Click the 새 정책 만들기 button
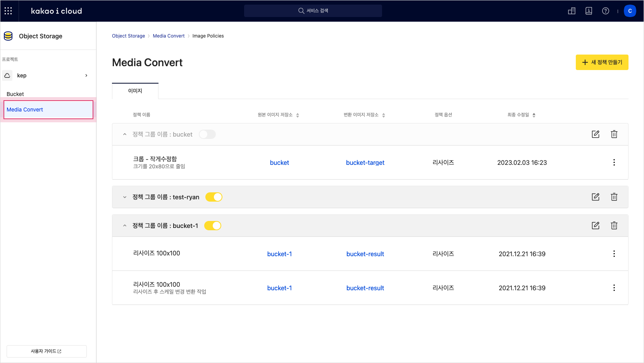Screen dimensions: 644x363 pyautogui.click(x=602, y=62)
